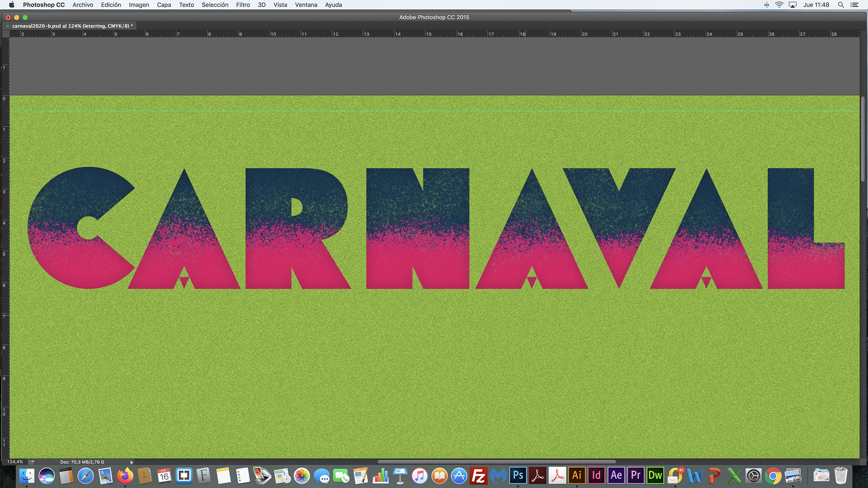Open Adobe After Effects from the dock
This screenshot has height=488, width=868.
tap(616, 475)
